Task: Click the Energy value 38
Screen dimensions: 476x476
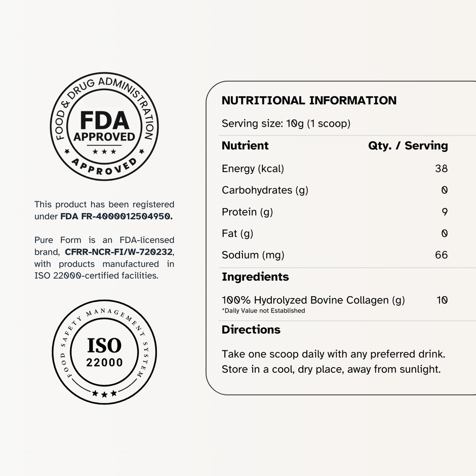Action: (x=442, y=169)
